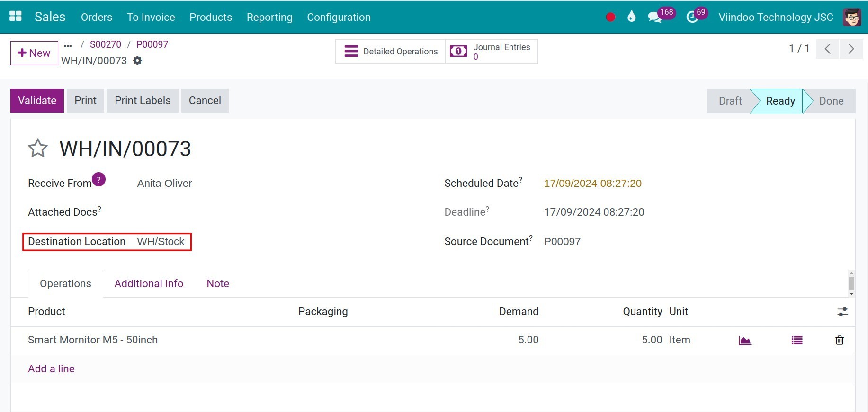Open the activities clock icon
868x412 pixels.
pos(692,18)
